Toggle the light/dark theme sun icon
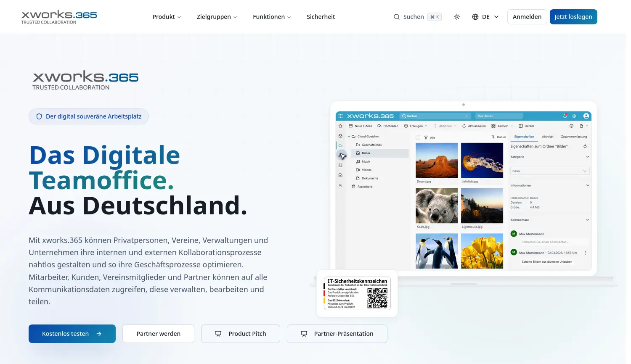 point(457,17)
